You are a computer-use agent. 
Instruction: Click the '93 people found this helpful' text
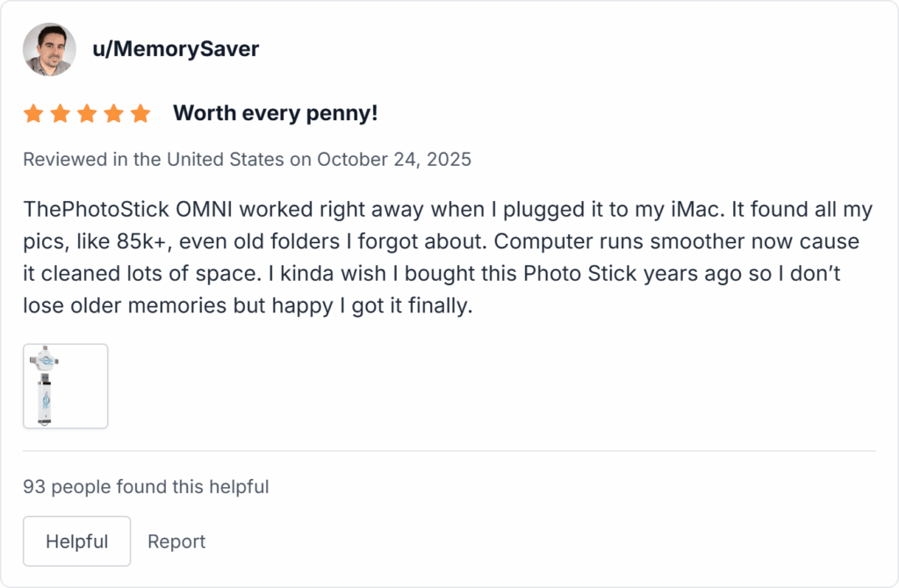147,486
